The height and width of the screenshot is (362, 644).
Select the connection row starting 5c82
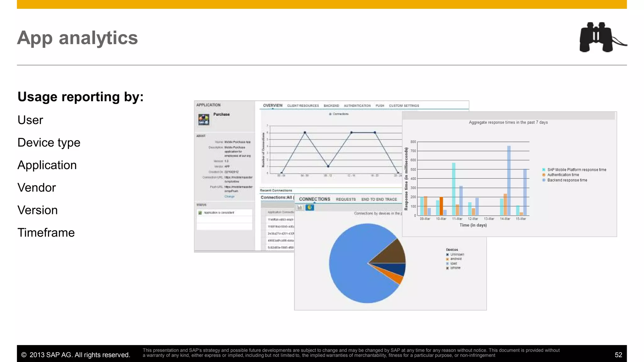click(x=280, y=248)
